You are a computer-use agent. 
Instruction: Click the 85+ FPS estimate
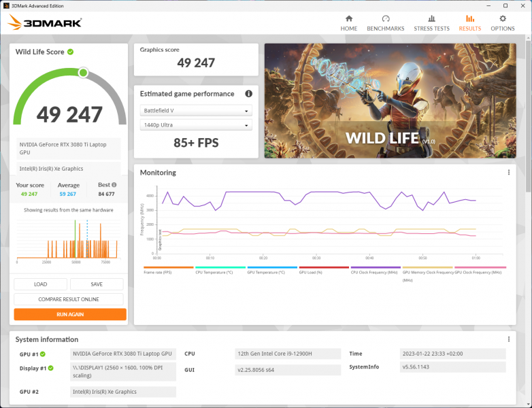pos(196,143)
